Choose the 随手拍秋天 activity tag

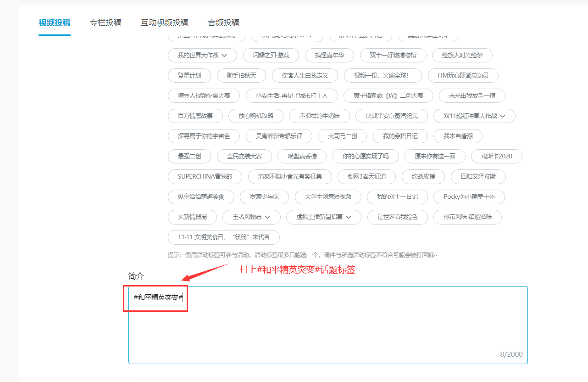pyautogui.click(x=242, y=75)
